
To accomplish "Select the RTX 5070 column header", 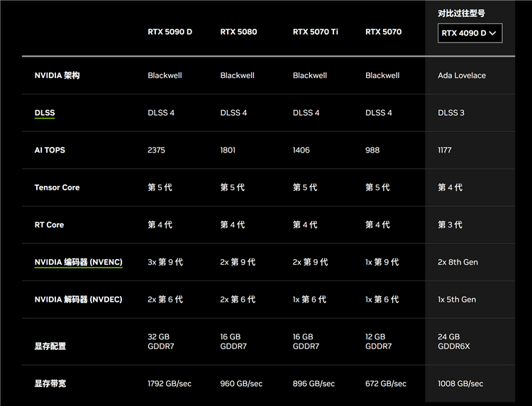I will click(x=383, y=32).
